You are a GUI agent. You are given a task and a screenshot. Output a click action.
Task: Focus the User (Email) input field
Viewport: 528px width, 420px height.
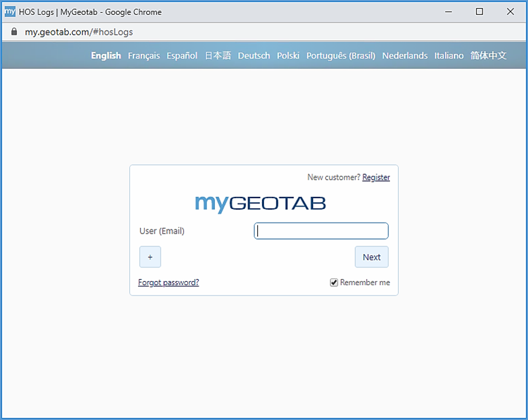tap(321, 231)
